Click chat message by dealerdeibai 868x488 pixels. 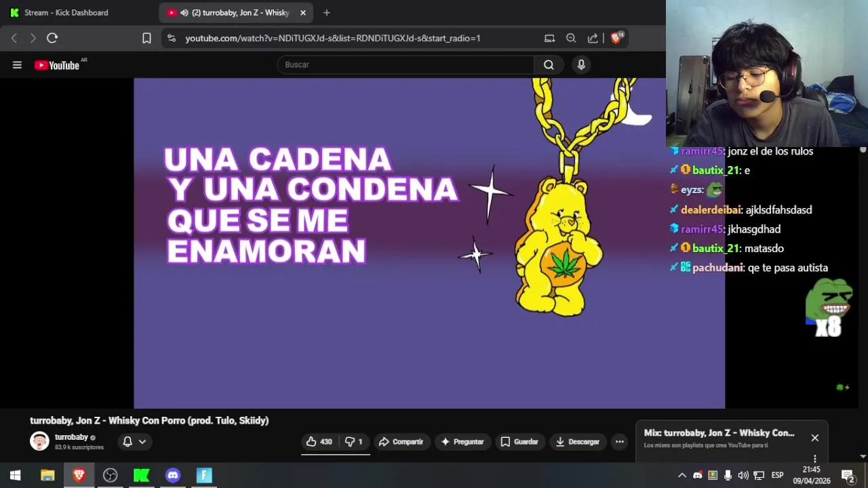tap(741, 210)
